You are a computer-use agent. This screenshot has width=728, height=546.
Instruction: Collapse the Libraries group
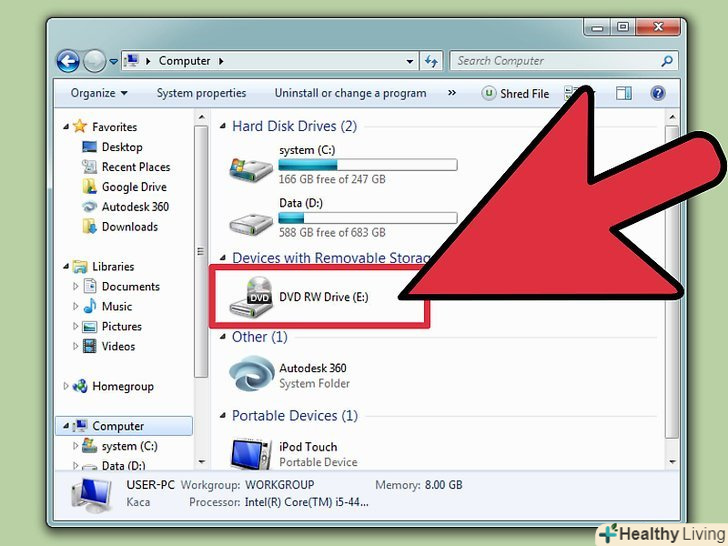[x=66, y=266]
